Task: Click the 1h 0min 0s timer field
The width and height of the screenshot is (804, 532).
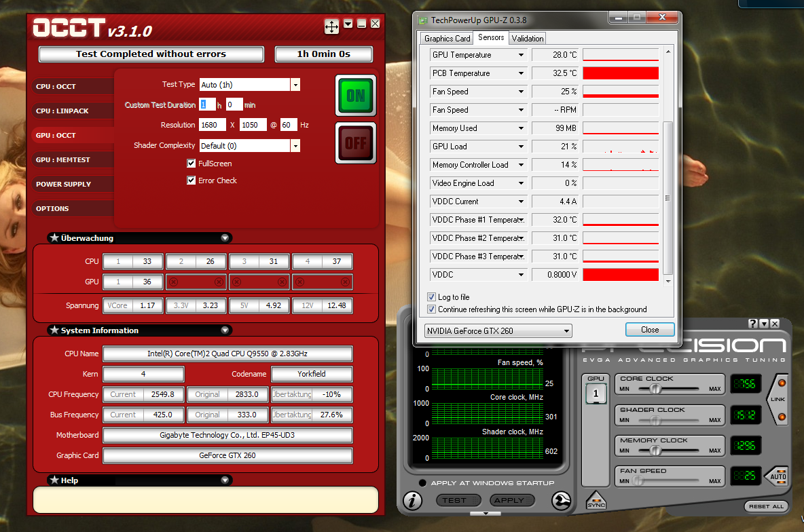Action: [x=323, y=54]
